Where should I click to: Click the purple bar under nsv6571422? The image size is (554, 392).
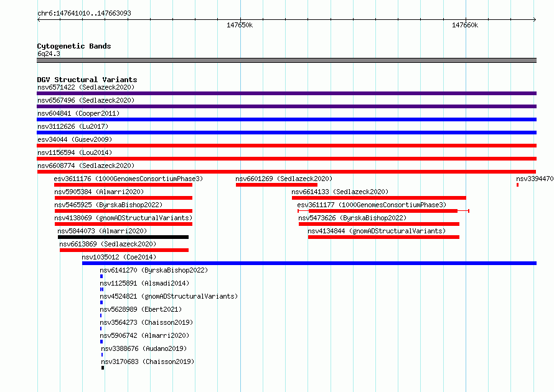tap(286, 93)
